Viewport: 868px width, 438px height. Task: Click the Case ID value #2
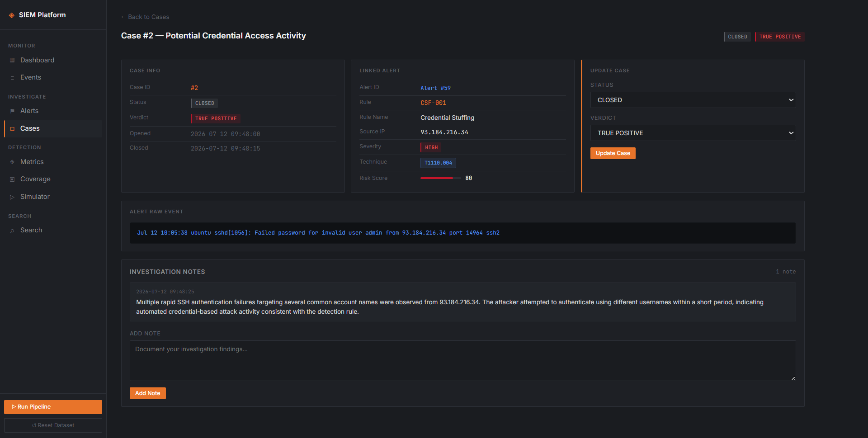(194, 88)
